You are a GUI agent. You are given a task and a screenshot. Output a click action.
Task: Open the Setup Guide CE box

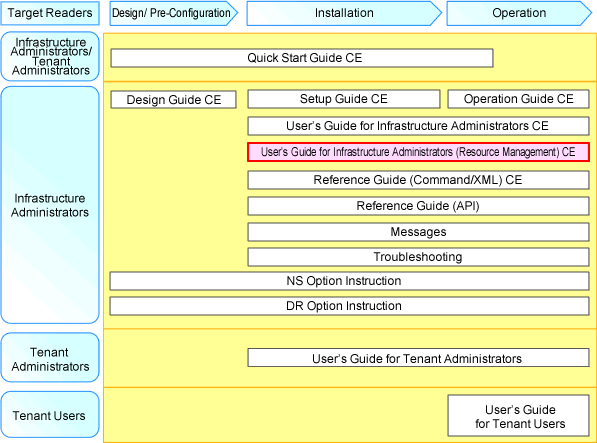[x=344, y=99]
